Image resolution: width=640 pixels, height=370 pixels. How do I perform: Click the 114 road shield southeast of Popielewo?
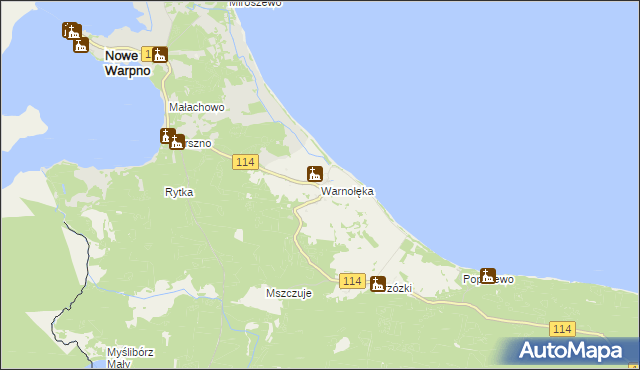[x=562, y=329]
